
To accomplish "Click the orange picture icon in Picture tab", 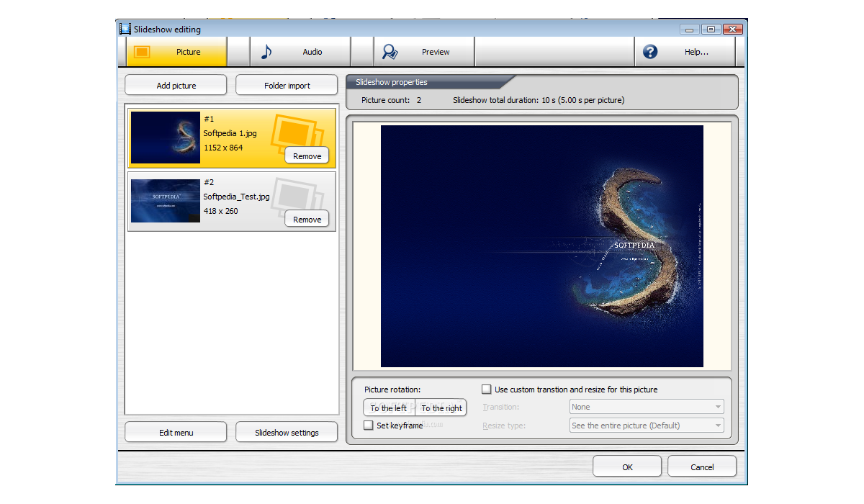I will (x=142, y=52).
